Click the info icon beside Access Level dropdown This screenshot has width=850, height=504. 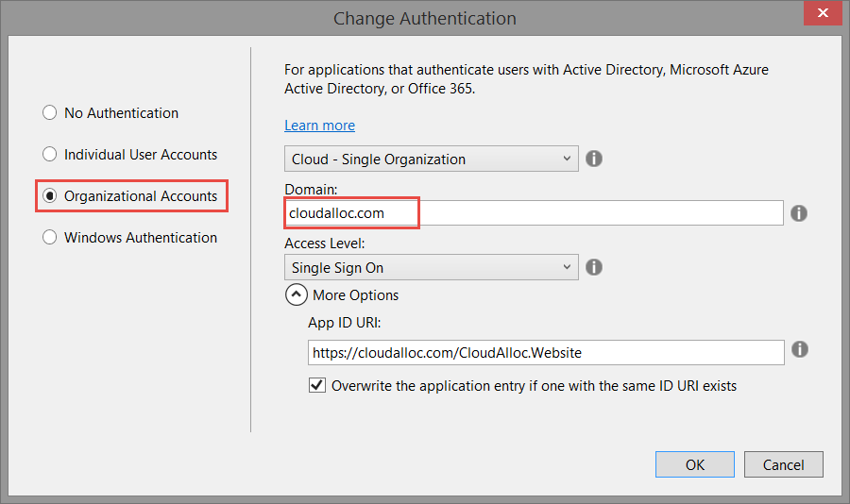(x=594, y=267)
